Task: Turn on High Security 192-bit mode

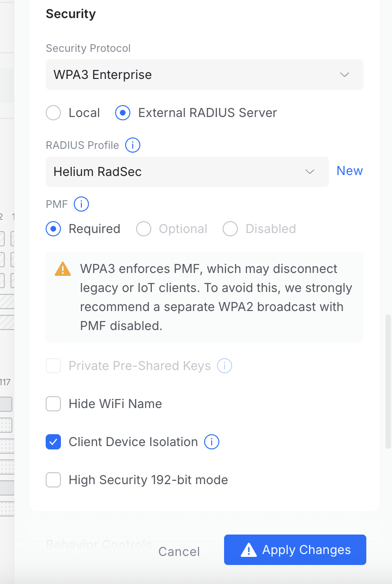Action: (x=53, y=480)
